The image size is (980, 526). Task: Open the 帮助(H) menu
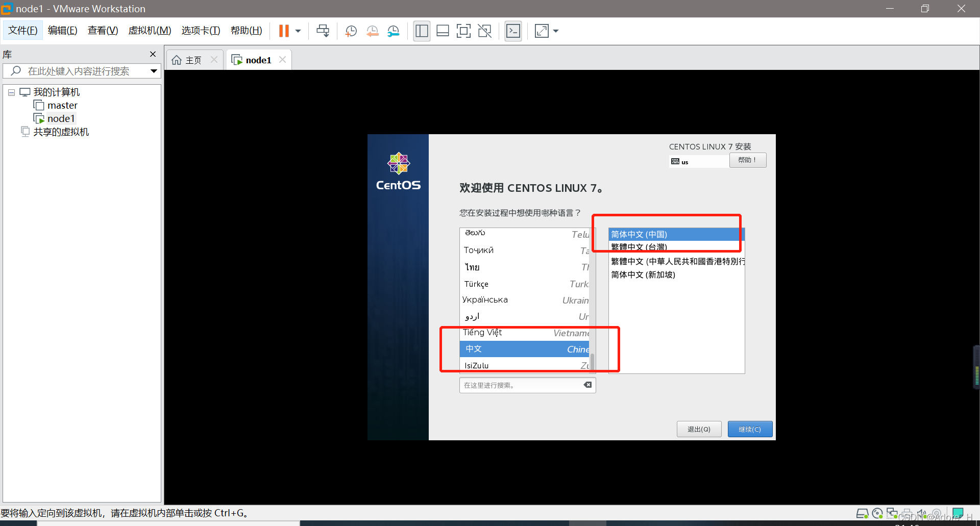click(x=246, y=31)
